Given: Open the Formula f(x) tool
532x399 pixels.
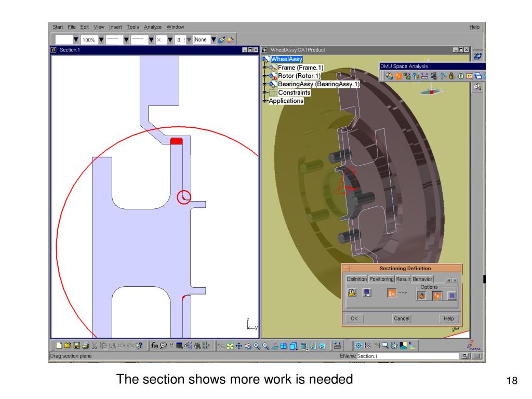Looking at the screenshot, I should pos(155,345).
